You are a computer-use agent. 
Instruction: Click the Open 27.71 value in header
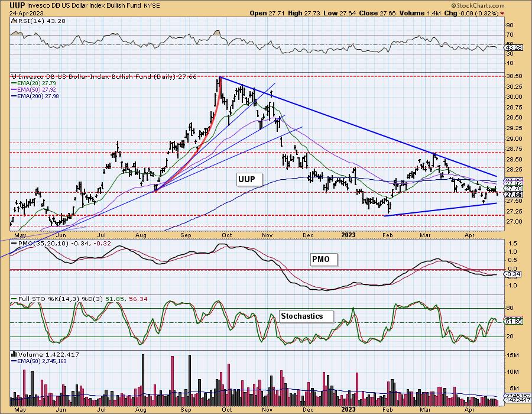(x=267, y=13)
